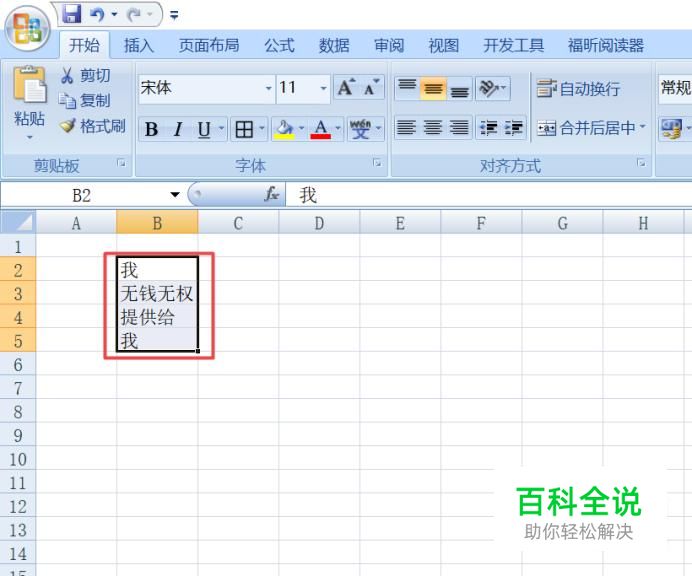692x576 pixels.
Task: Click the accounting number format icon
Action: coord(671,129)
